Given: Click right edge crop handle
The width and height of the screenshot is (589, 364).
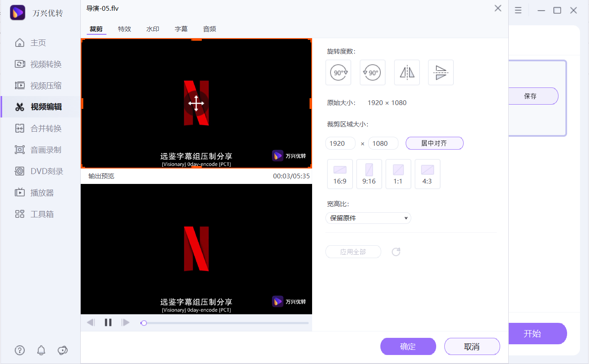Looking at the screenshot, I should pyautogui.click(x=311, y=103).
